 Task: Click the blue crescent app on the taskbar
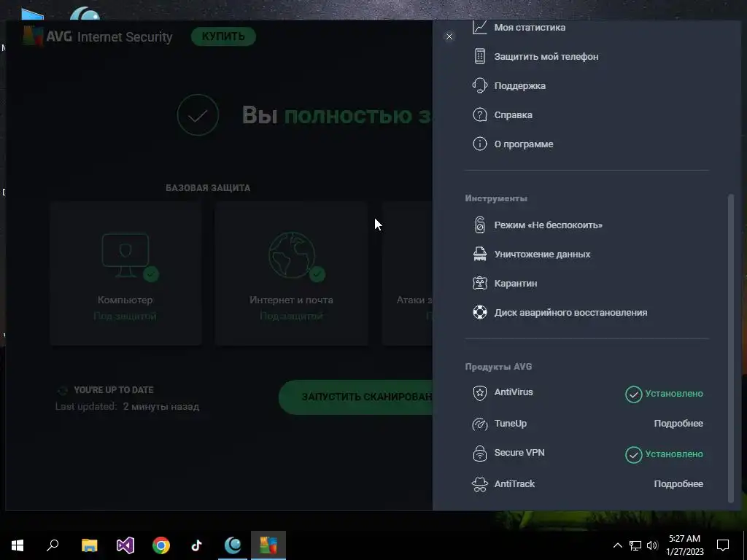pyautogui.click(x=233, y=545)
